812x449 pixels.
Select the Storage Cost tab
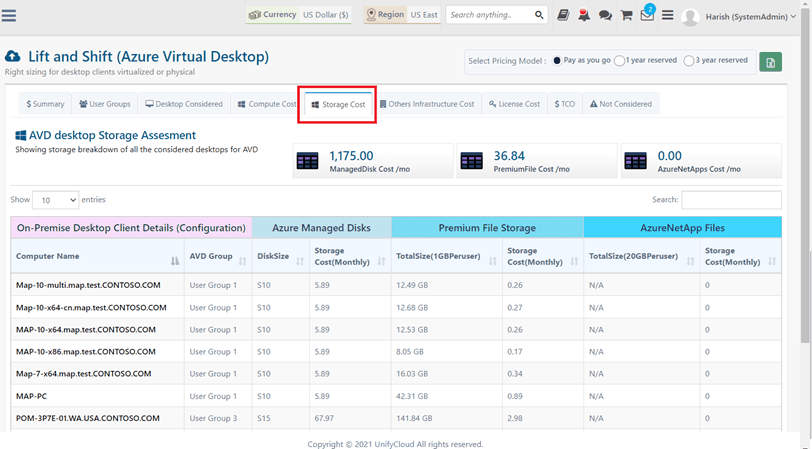338,105
